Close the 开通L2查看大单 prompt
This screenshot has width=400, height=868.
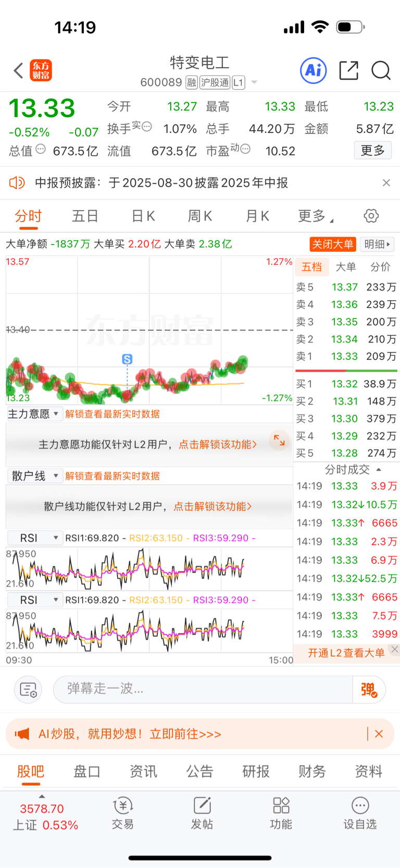pyautogui.click(x=395, y=649)
